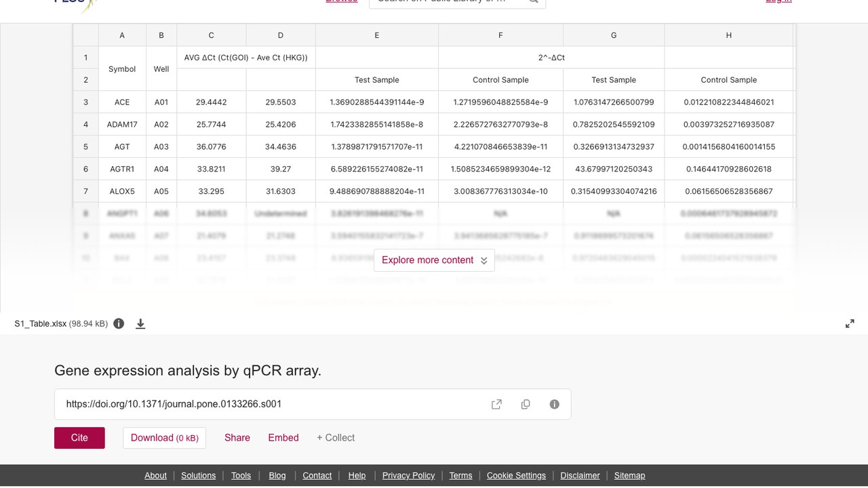Image resolution: width=868 pixels, height=488 pixels.
Task: Click the Test Sample header in column G
Action: (x=614, y=80)
